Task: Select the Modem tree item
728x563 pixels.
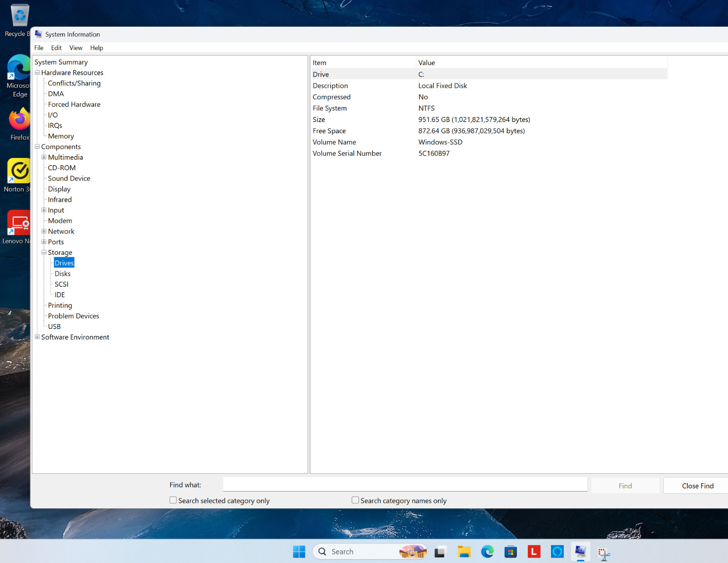Action: point(60,221)
